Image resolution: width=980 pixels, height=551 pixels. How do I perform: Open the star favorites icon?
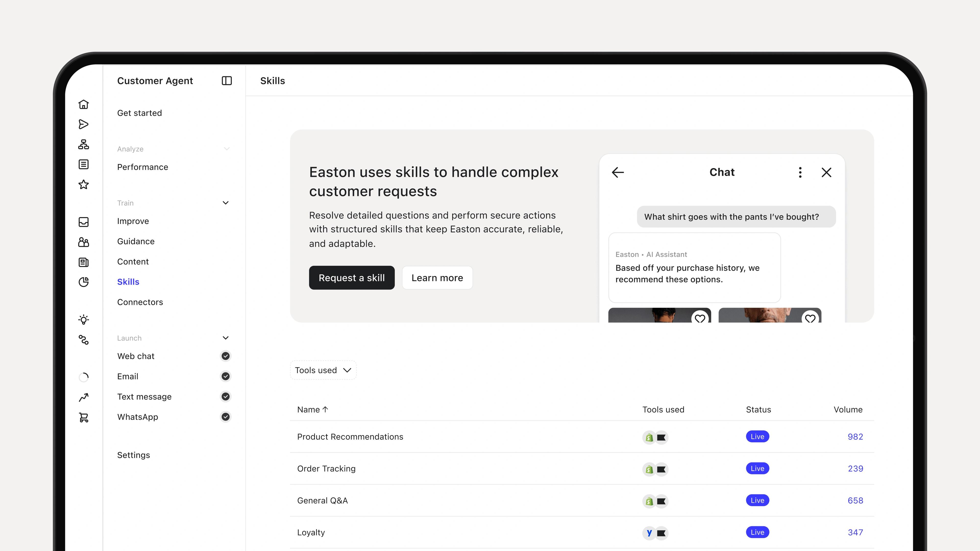[x=84, y=184]
